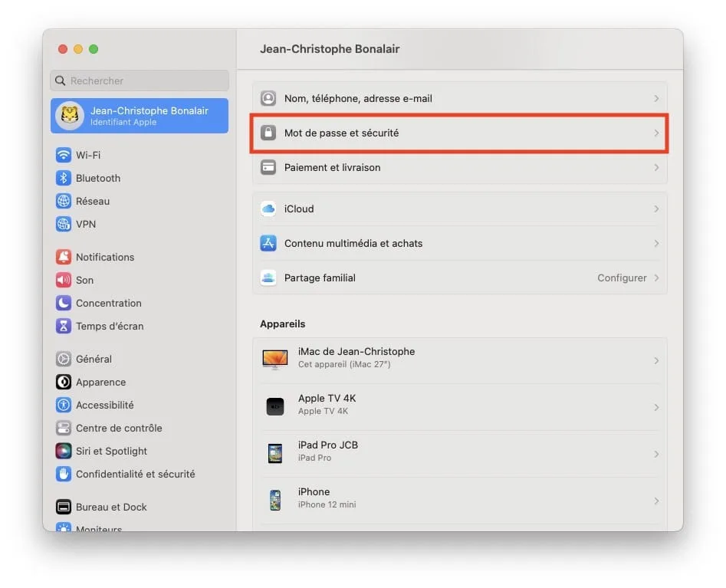Open Confidentialité et sécurité label
Image resolution: width=726 pixels, height=588 pixels.
tap(135, 474)
